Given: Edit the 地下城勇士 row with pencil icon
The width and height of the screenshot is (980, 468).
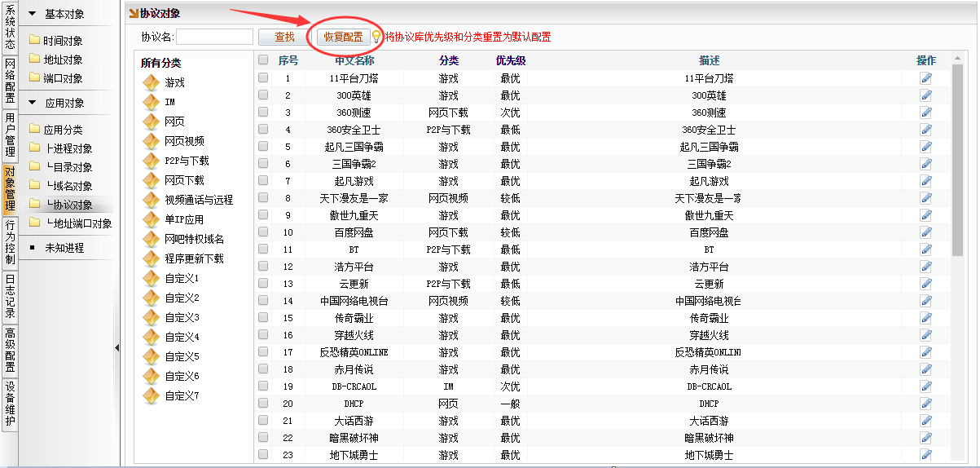Looking at the screenshot, I should [926, 455].
